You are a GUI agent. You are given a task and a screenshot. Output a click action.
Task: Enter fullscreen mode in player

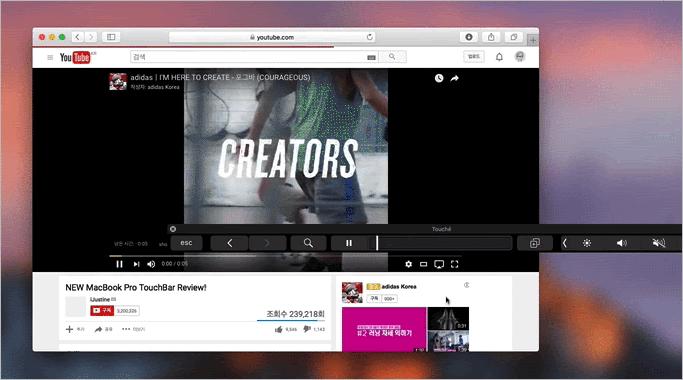454,264
